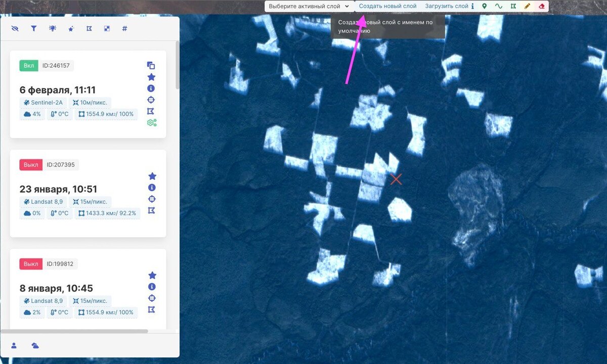Click the ID:199812 label

click(x=61, y=263)
